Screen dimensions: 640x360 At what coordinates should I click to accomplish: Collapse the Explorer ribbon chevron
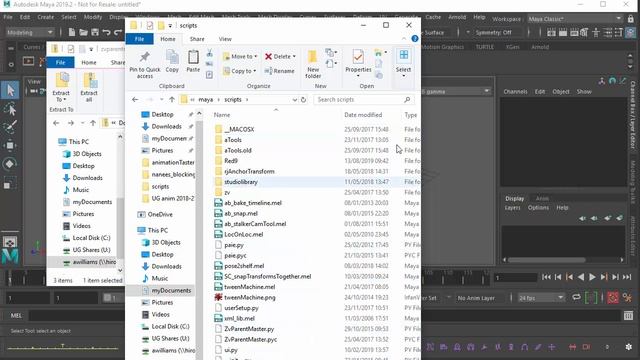404,39
